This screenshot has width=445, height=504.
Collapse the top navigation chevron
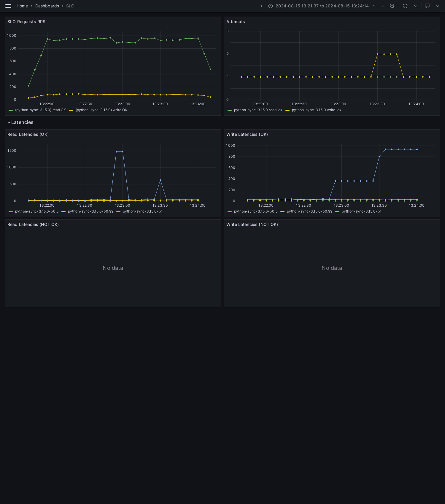pos(438,6)
